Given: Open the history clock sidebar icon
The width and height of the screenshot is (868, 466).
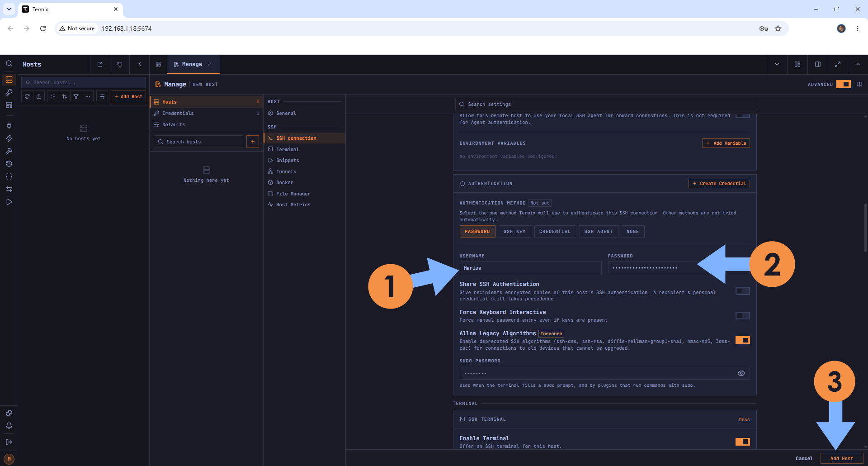Looking at the screenshot, I should [9, 164].
